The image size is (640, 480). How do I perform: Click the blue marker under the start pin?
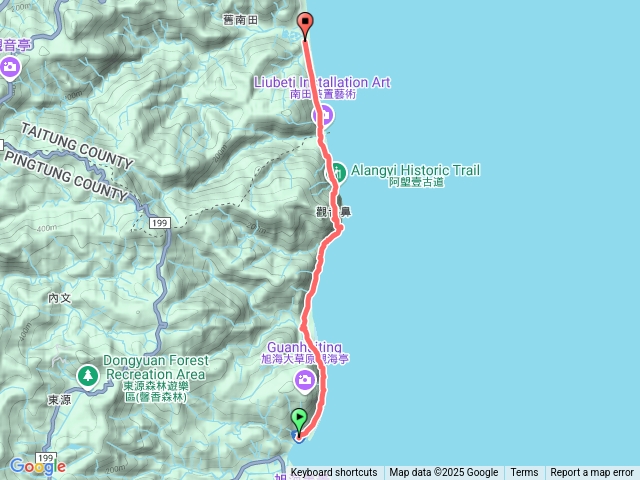tap(299, 438)
